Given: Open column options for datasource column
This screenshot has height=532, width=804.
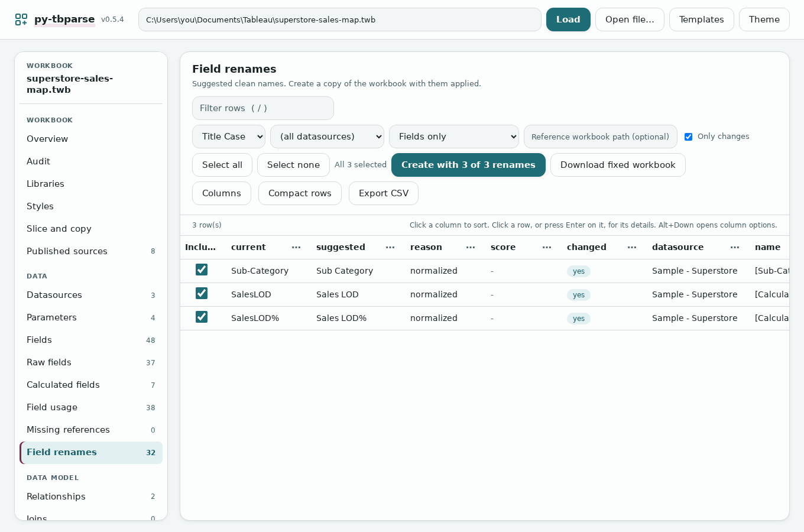Looking at the screenshot, I should (x=735, y=247).
